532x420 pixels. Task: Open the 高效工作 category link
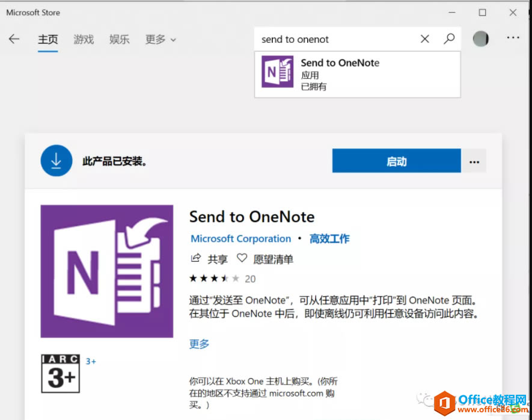click(x=329, y=239)
